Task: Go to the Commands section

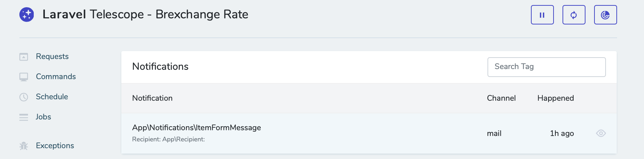Action: pyautogui.click(x=56, y=77)
